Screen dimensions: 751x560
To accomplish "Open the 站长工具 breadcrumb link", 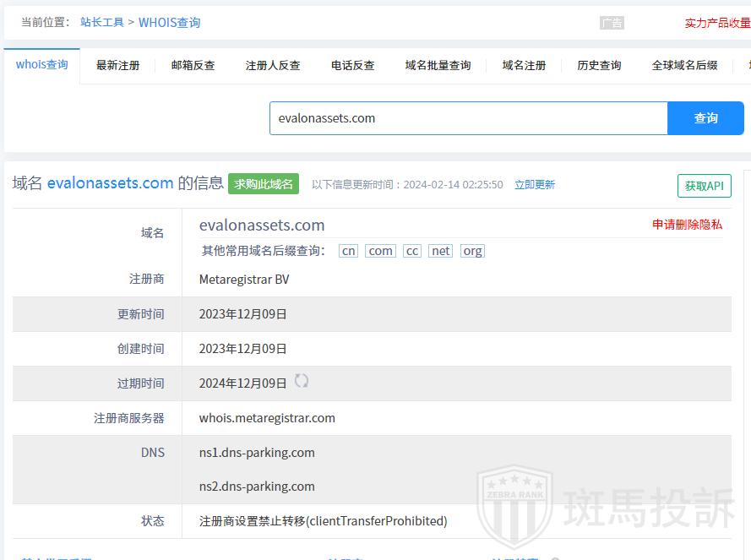I will point(102,23).
